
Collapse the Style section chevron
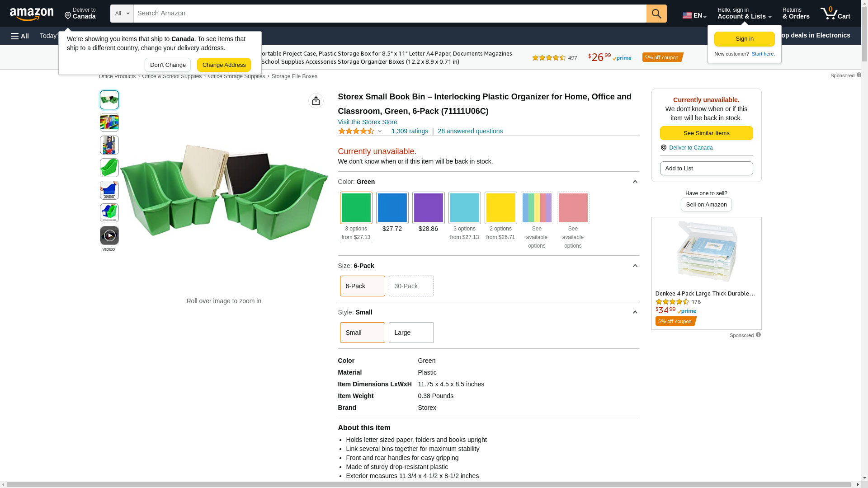tap(635, 312)
